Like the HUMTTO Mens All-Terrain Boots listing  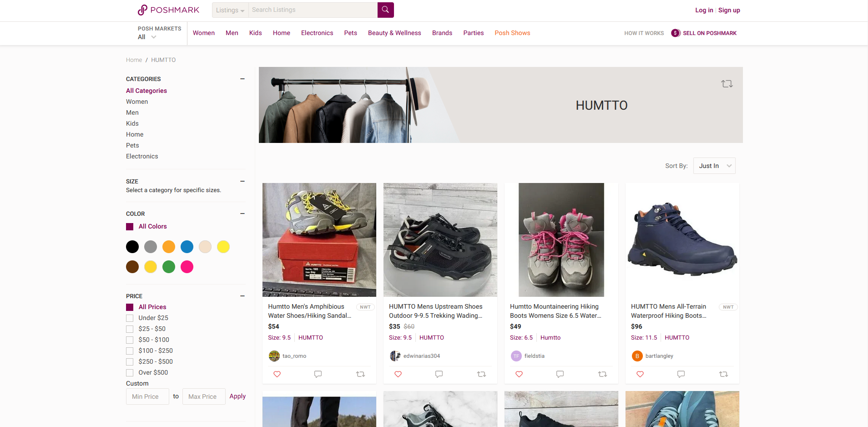(x=640, y=374)
